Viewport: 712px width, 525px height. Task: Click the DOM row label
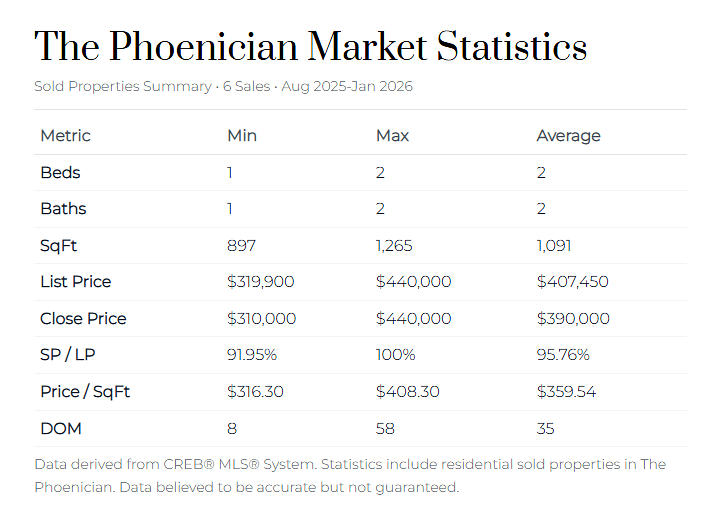tap(61, 428)
